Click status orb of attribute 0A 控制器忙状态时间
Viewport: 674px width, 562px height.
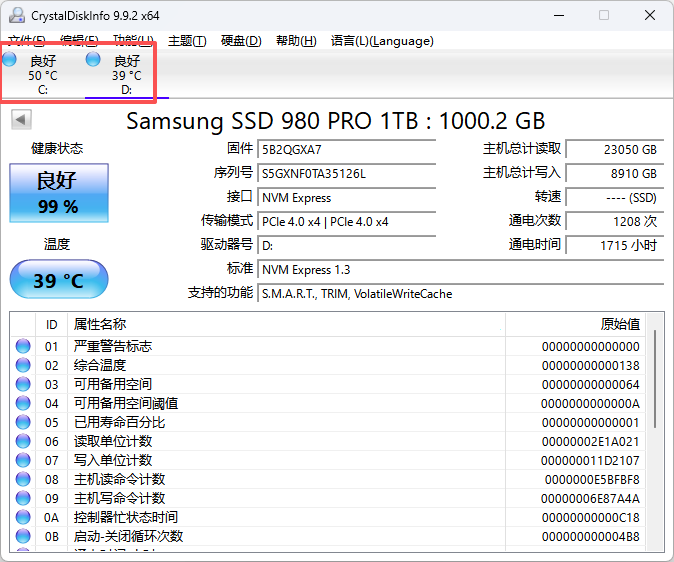pos(23,517)
